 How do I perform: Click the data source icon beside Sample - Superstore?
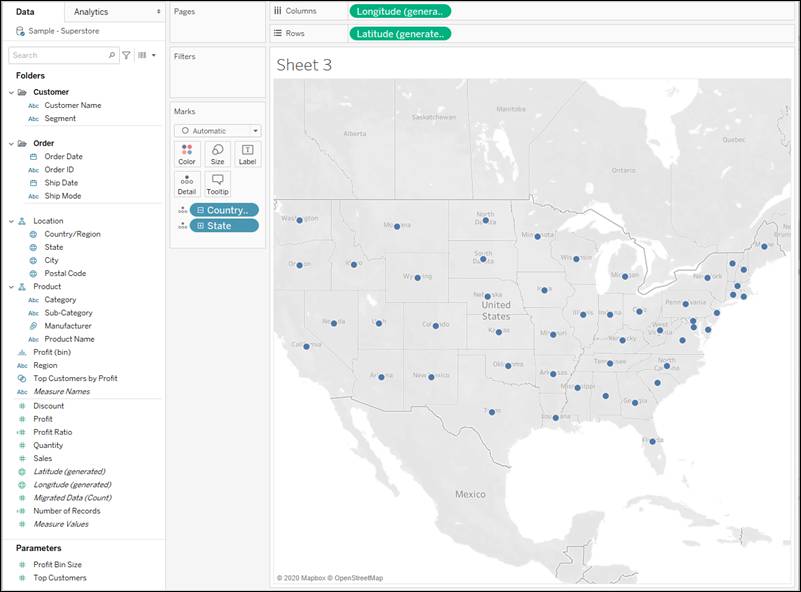[20, 31]
